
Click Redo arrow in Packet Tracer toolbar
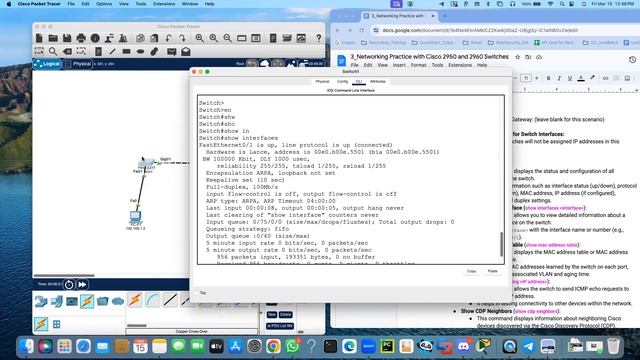pyautogui.click(x=182, y=38)
